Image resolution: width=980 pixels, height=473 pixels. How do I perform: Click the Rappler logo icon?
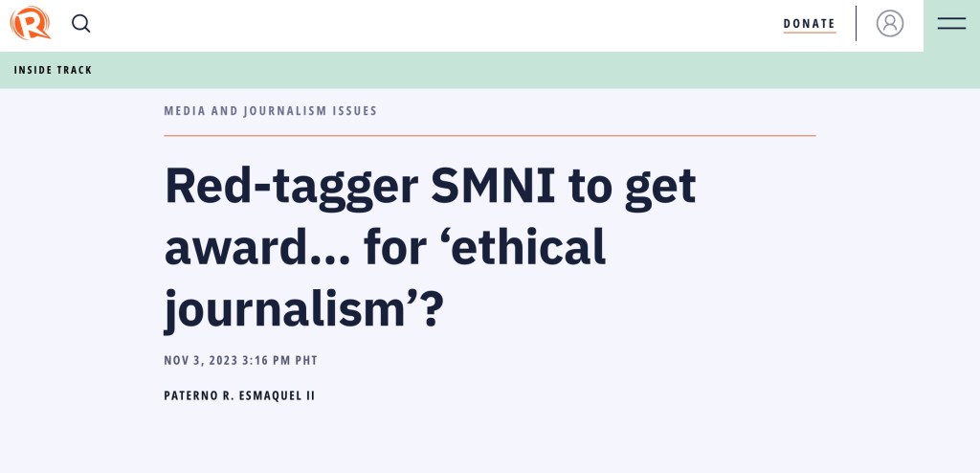30,23
